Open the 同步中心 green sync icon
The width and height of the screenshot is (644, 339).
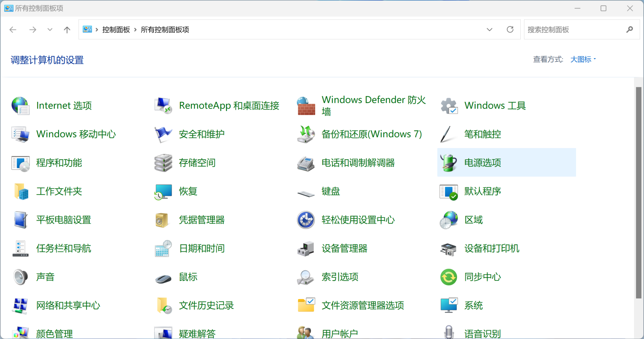448,277
